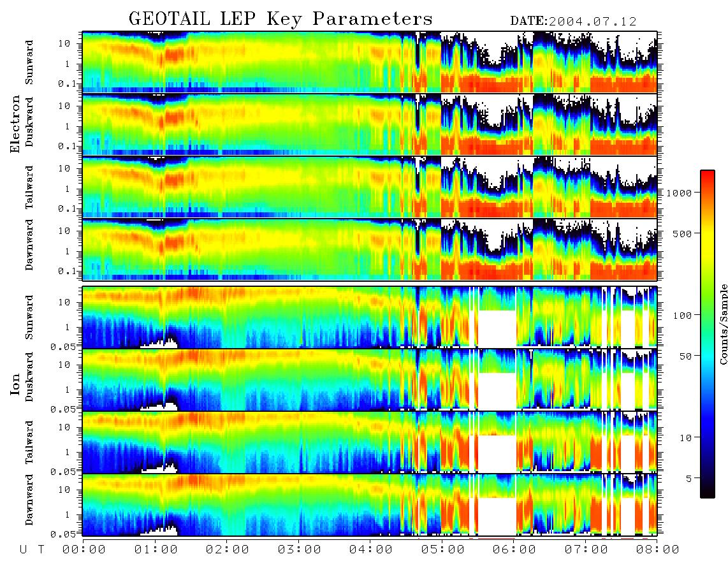Click the Ion Sunward spectrogram panel
The height and width of the screenshot is (561, 728).
pyautogui.click(x=370, y=317)
